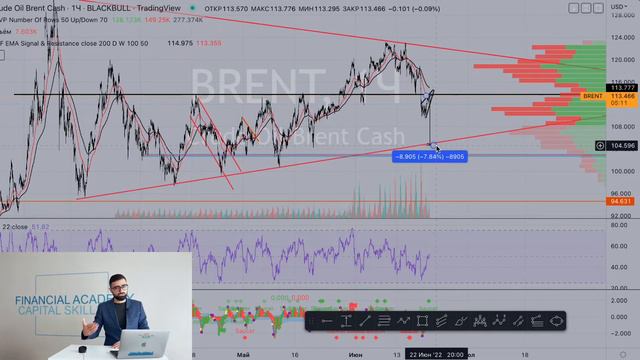The image size is (640, 360).
Task: Click the 113.777 price tag on the price scale
Action: pyautogui.click(x=622, y=88)
